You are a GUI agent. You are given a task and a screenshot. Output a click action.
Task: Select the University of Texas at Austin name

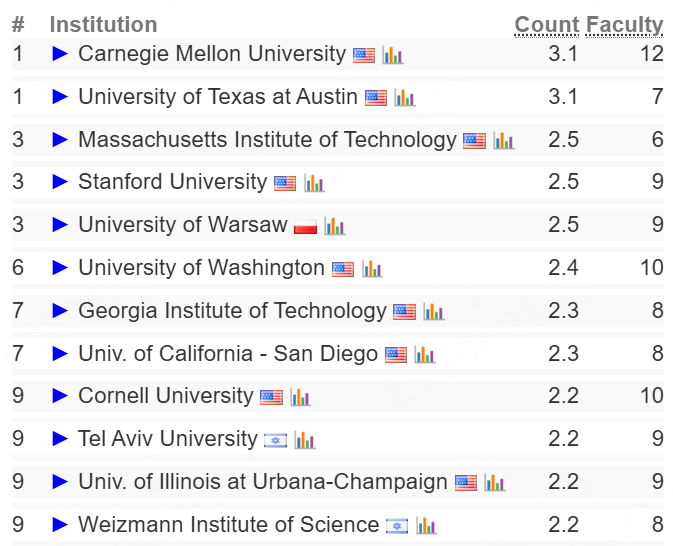point(218,97)
